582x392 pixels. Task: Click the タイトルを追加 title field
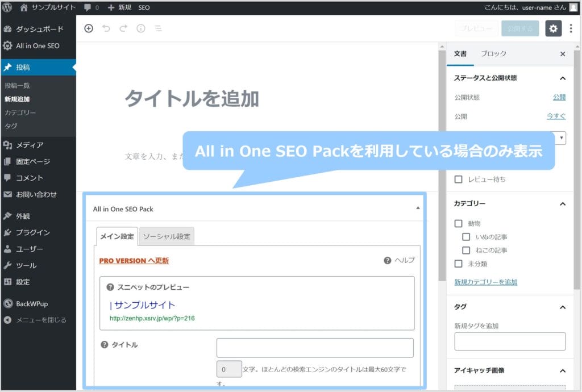(192, 99)
